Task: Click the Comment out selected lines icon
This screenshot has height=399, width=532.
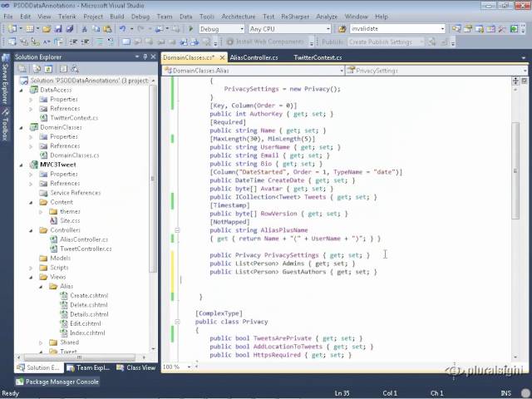Action: click(x=100, y=42)
